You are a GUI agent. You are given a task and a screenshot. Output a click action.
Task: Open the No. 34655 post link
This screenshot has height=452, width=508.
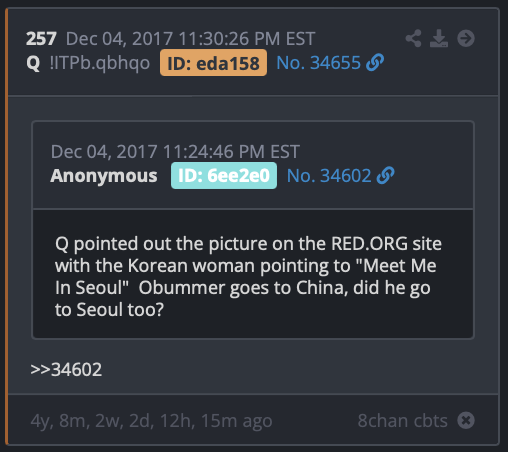319,63
